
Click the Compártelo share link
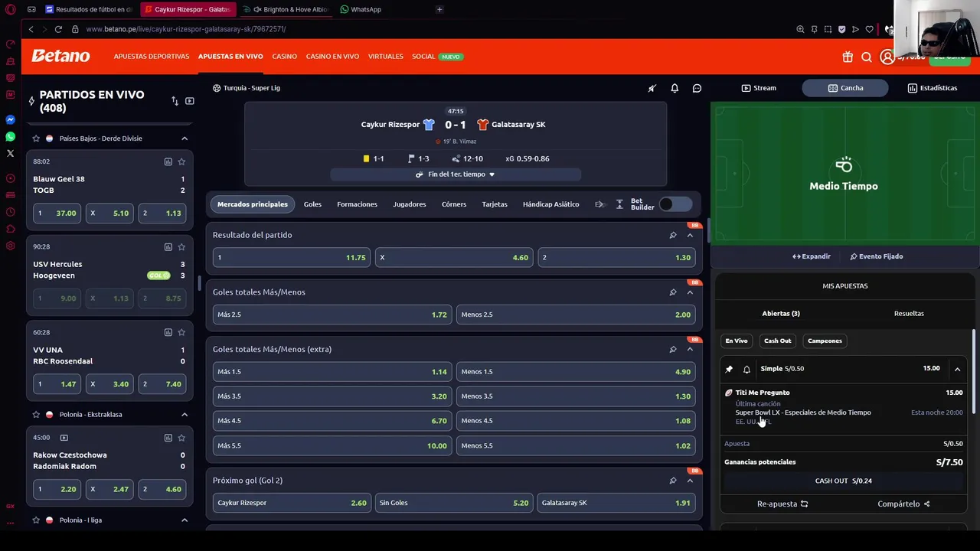coord(903,504)
